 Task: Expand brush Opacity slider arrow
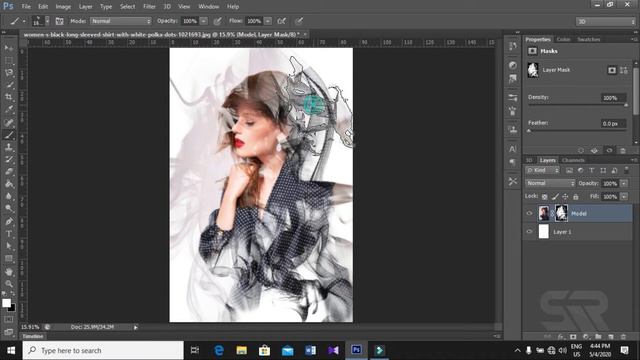[204, 21]
